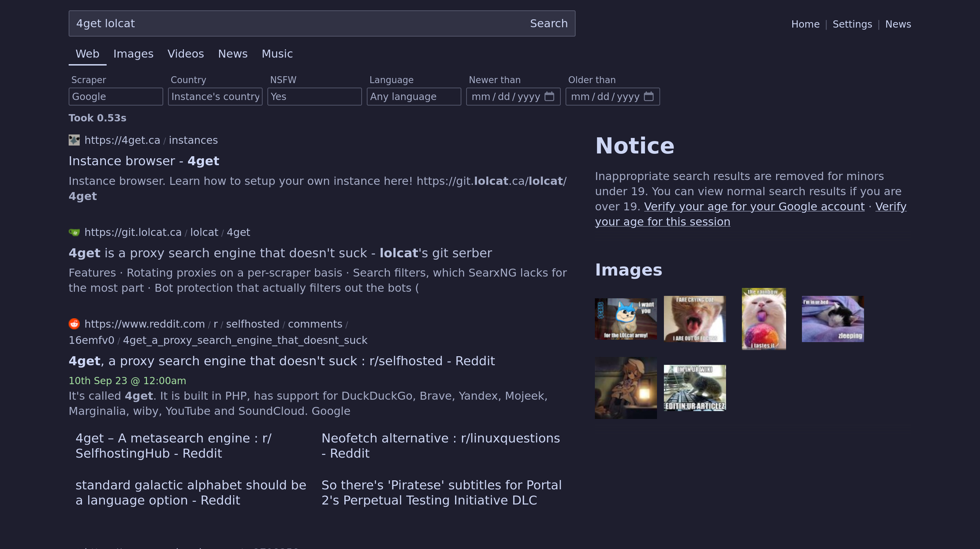
Task: Open the EDITIN UR ARTICLEZ cat thumbnail
Action: pyautogui.click(x=694, y=388)
